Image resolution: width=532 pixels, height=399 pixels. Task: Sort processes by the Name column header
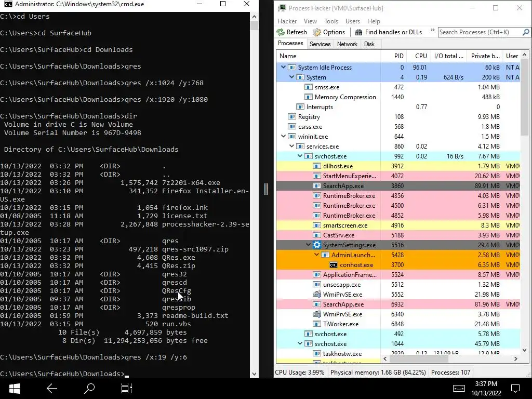coord(328,56)
